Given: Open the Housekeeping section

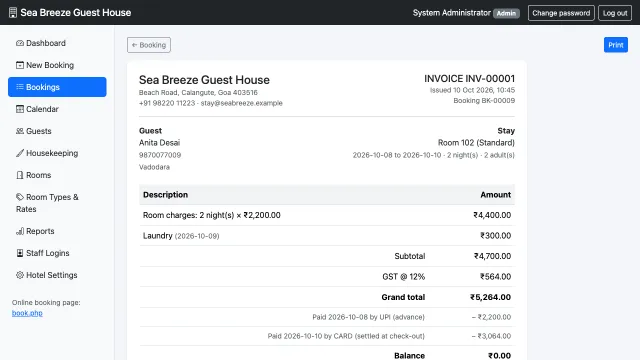Looking at the screenshot, I should [57, 153].
